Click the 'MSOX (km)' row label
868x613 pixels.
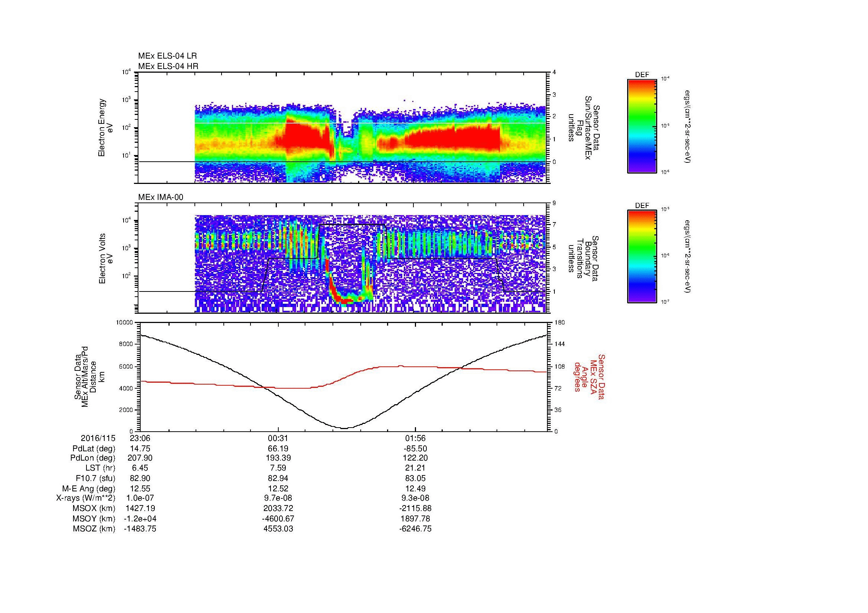[x=94, y=508]
